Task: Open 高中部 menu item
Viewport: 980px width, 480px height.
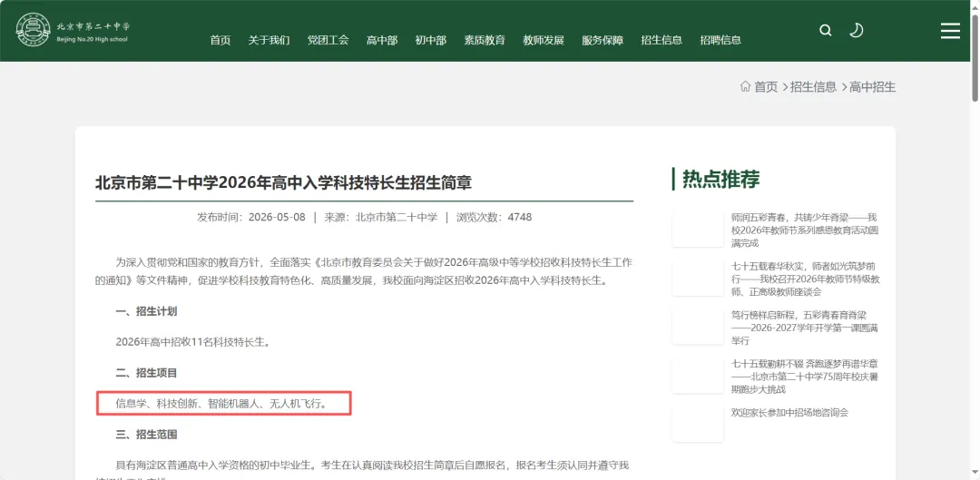Action: tap(382, 40)
